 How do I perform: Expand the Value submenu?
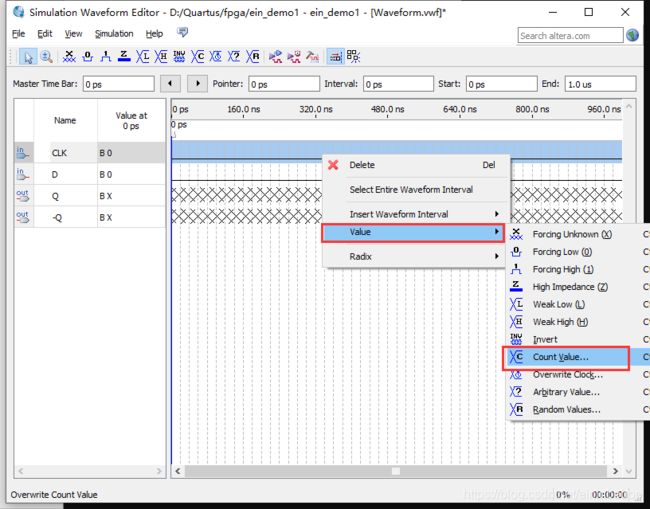pyautogui.click(x=413, y=232)
